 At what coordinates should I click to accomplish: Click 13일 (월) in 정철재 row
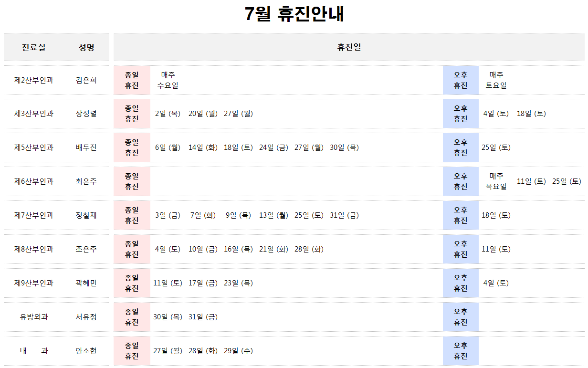[x=274, y=215]
